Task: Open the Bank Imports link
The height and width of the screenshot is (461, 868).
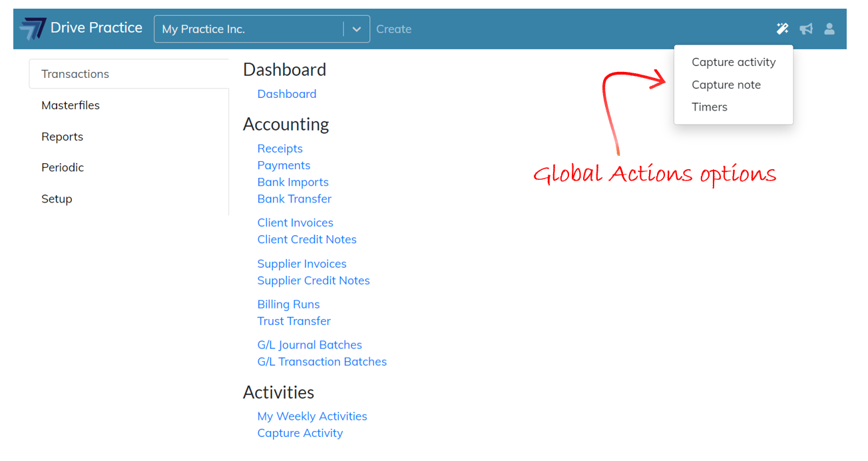Action: [x=293, y=182]
